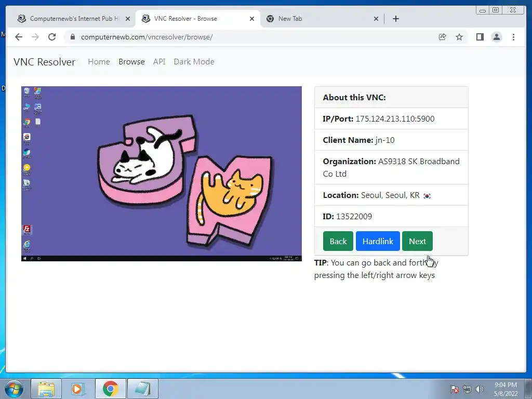Screen dimensions: 532x399
Task: Bookmark this page with the star
Action: tap(459, 37)
